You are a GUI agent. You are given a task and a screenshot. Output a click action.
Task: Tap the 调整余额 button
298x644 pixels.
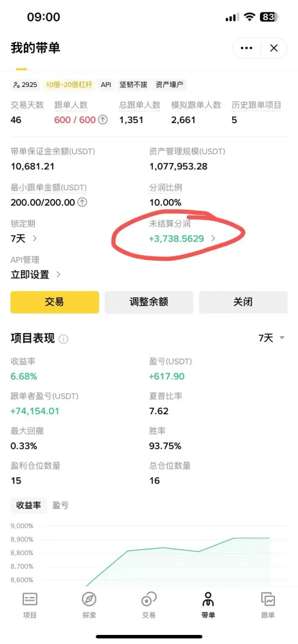click(x=149, y=302)
